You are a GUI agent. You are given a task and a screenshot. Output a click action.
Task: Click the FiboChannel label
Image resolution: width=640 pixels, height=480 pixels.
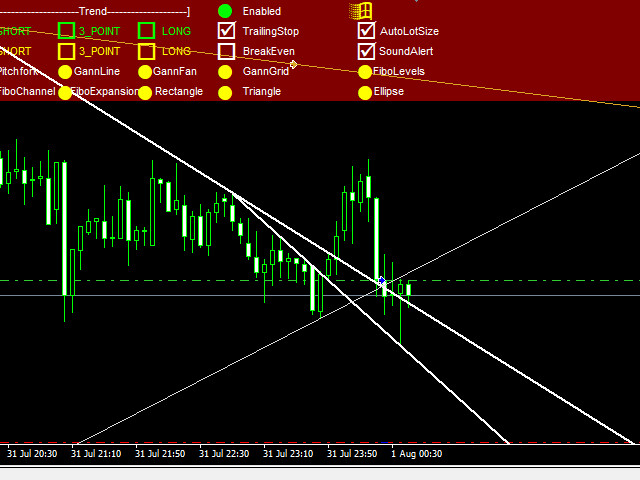coord(27,91)
